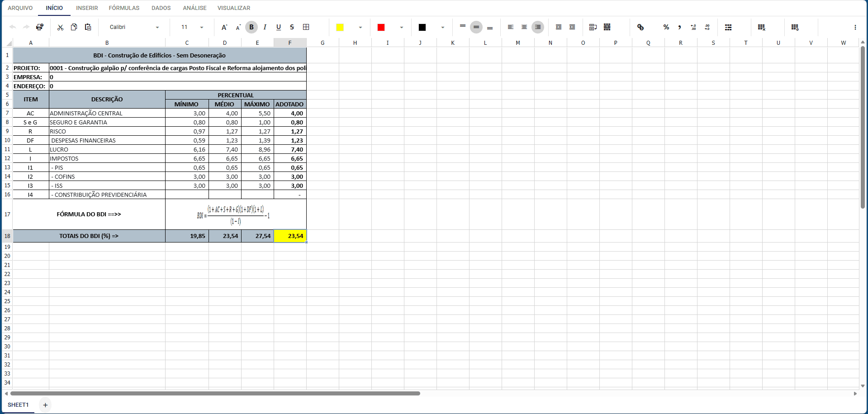Decrease font size with small A icon
The width and height of the screenshot is (868, 414).
pos(238,28)
